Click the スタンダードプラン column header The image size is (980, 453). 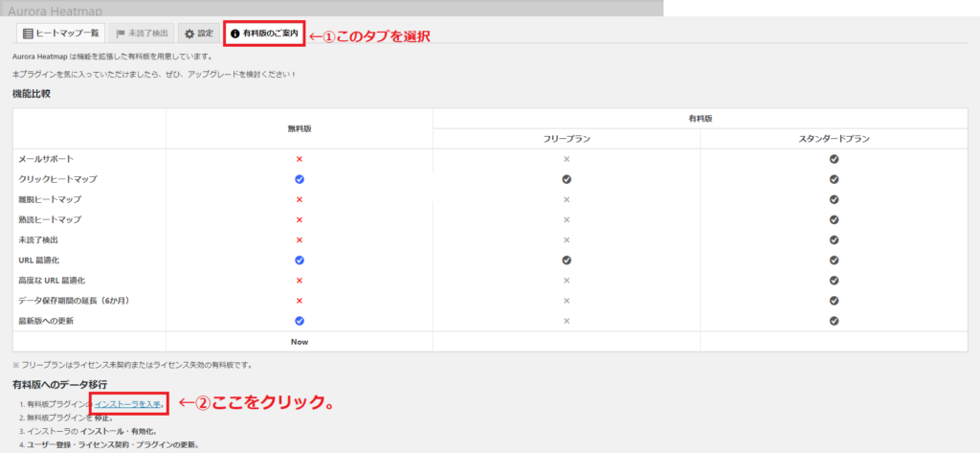(x=834, y=139)
